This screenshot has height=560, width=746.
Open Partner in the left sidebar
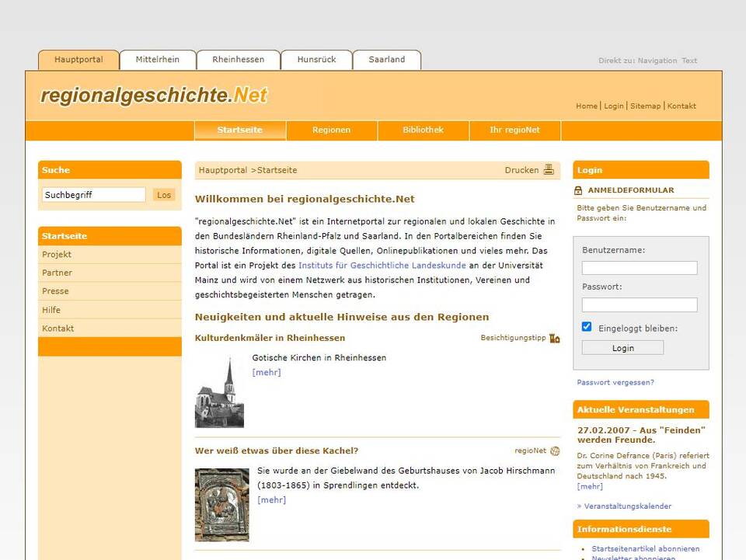[x=110, y=273]
